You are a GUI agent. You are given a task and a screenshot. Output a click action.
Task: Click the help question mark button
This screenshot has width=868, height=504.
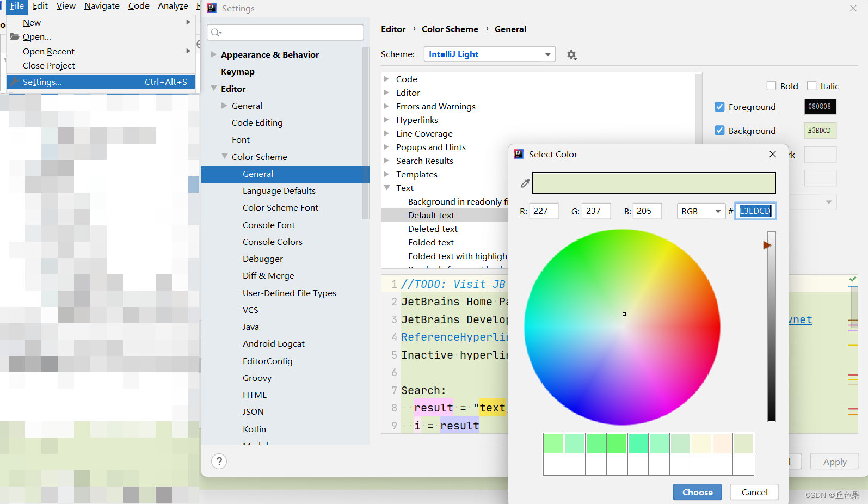(219, 462)
